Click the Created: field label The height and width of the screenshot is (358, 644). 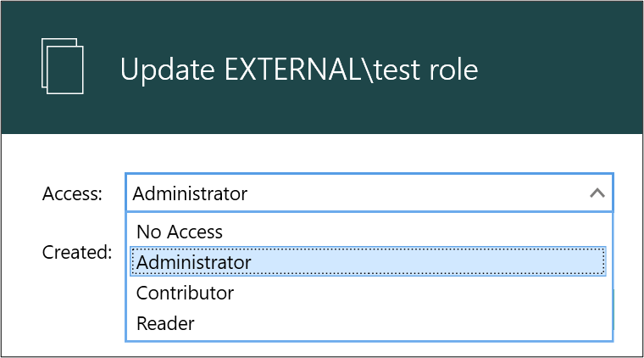(x=77, y=252)
